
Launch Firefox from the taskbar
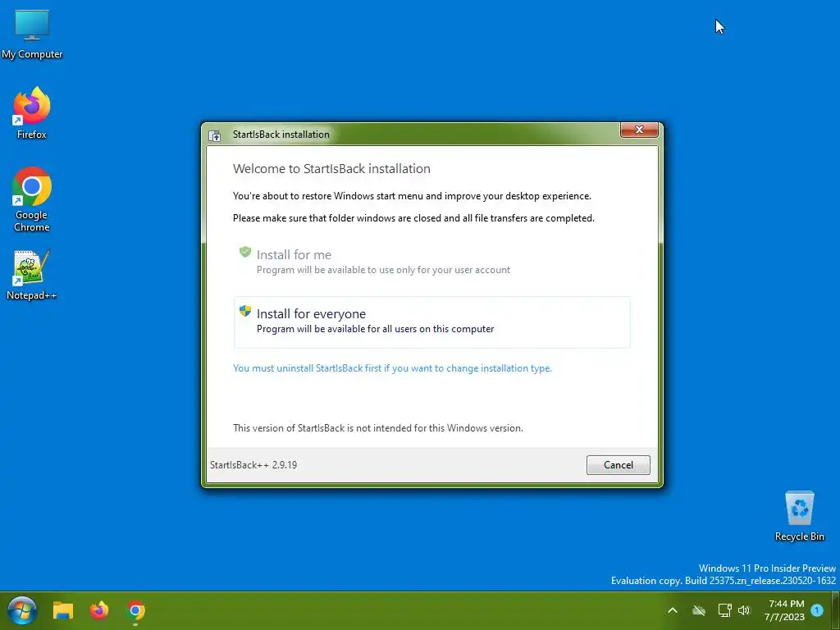pyautogui.click(x=99, y=610)
